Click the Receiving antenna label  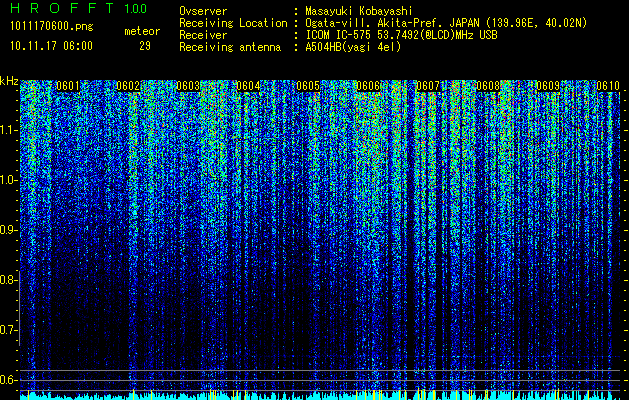click(x=230, y=47)
